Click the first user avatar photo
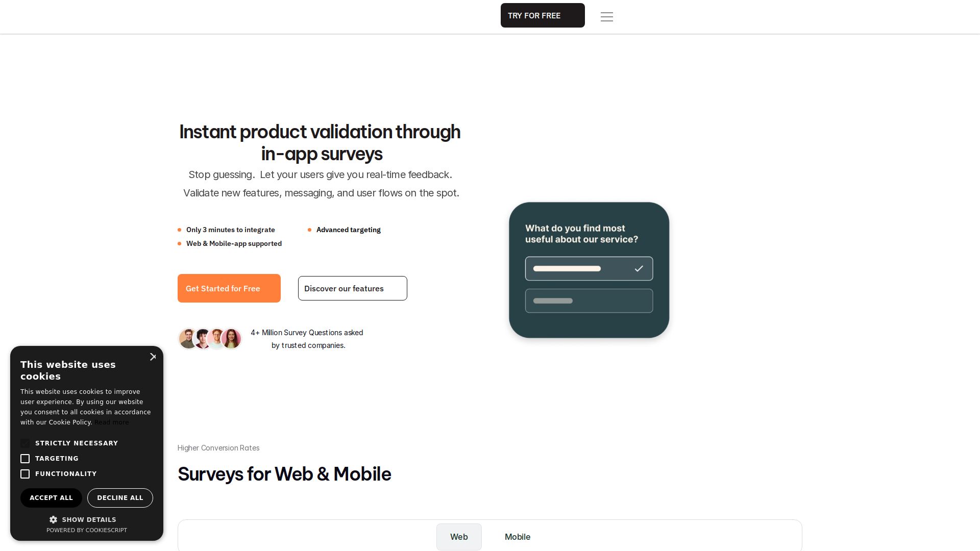Image resolution: width=980 pixels, height=551 pixels. [188, 339]
